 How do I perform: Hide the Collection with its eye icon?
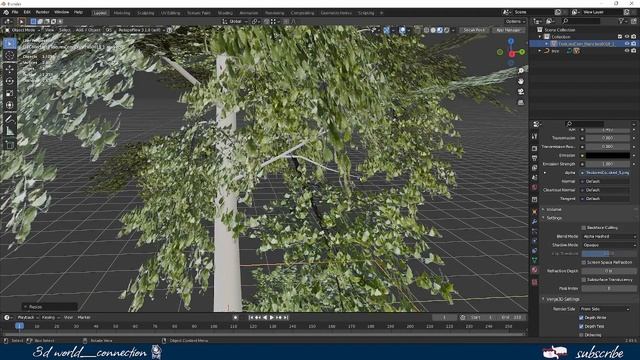tap(627, 37)
